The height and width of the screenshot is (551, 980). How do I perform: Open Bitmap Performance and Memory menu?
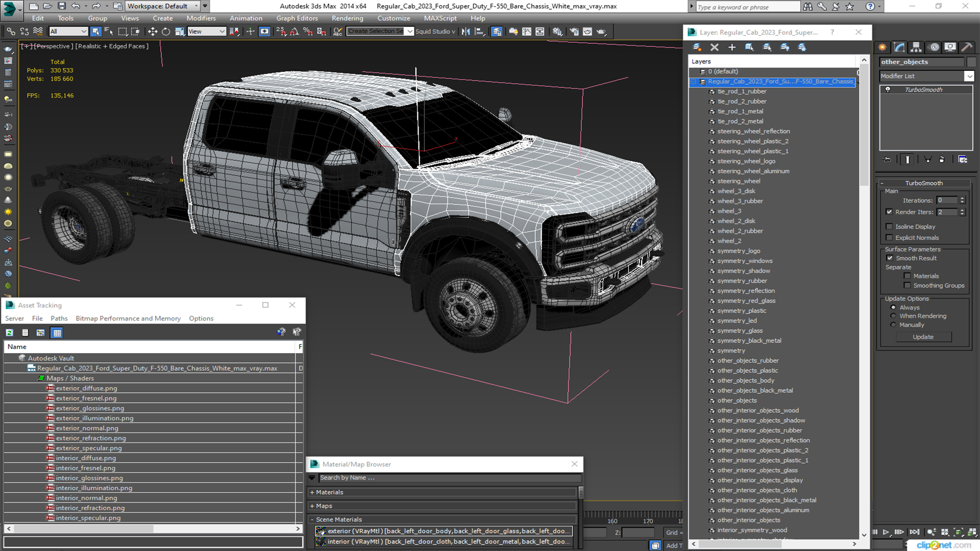(x=128, y=318)
